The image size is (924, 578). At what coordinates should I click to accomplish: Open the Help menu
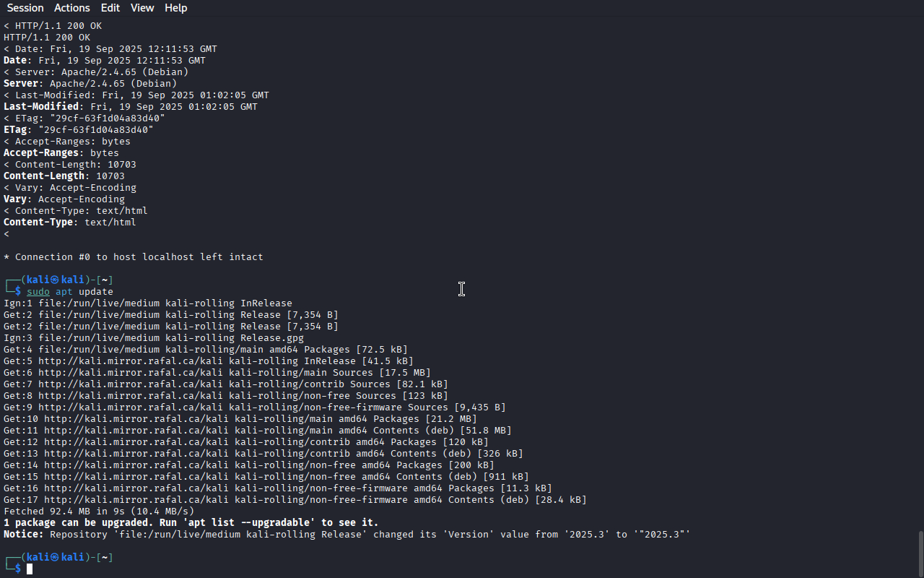pyautogui.click(x=176, y=8)
